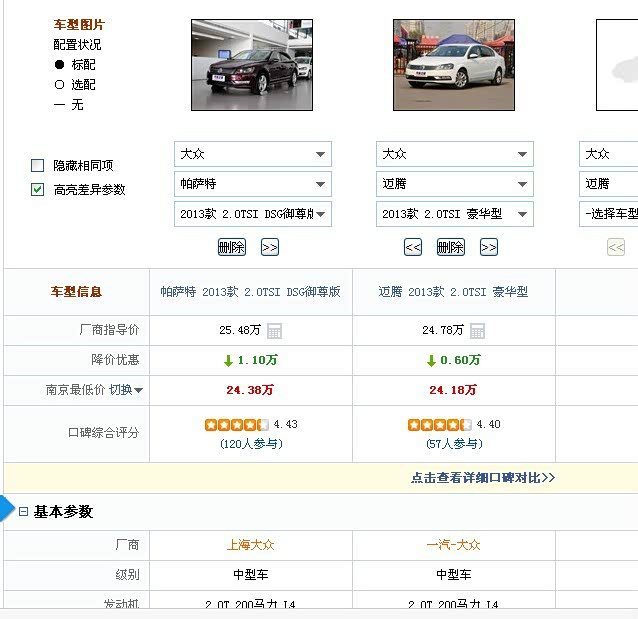
Task: Open 帕萨特 2013款 2.0TSI DSG御尊版 link
Action: pos(250,292)
